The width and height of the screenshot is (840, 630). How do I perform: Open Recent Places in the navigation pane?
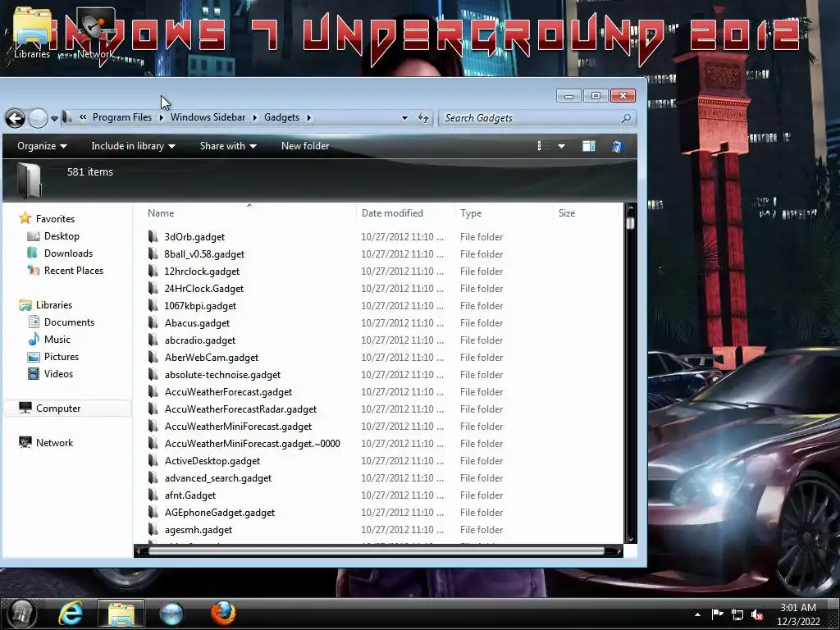pyautogui.click(x=73, y=271)
